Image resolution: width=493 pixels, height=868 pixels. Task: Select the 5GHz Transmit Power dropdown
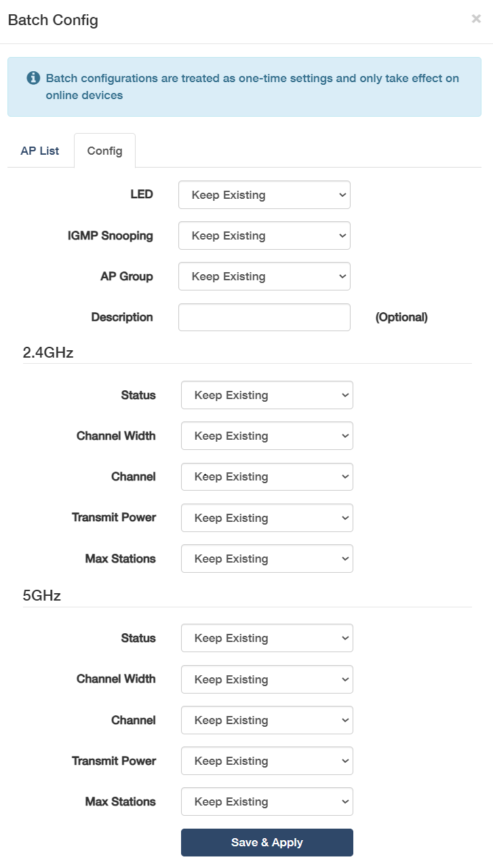click(x=267, y=761)
